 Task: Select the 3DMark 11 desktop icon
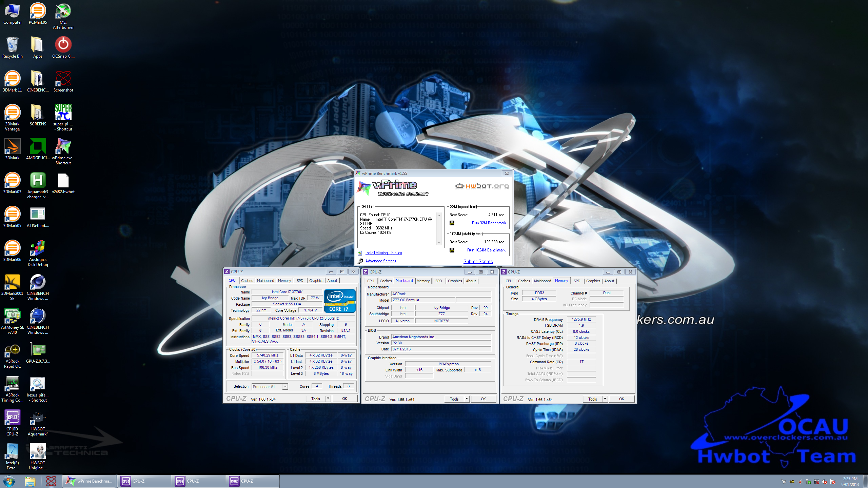click(x=12, y=82)
